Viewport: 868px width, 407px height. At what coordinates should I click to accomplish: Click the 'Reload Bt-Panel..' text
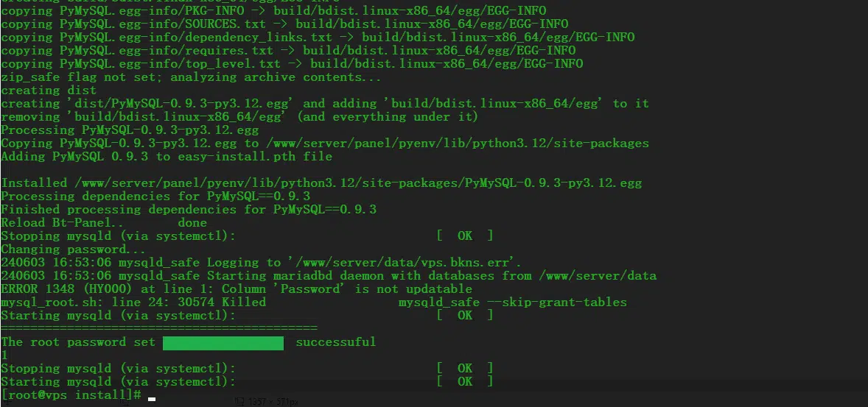(x=63, y=223)
